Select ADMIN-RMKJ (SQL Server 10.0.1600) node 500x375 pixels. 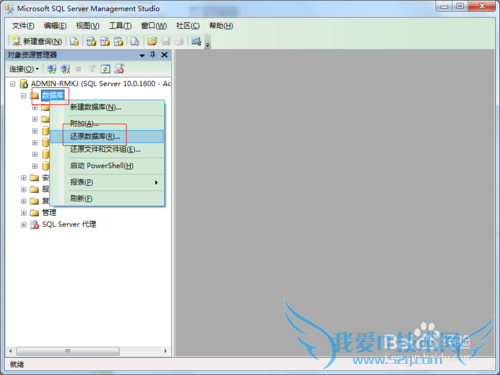coord(101,84)
